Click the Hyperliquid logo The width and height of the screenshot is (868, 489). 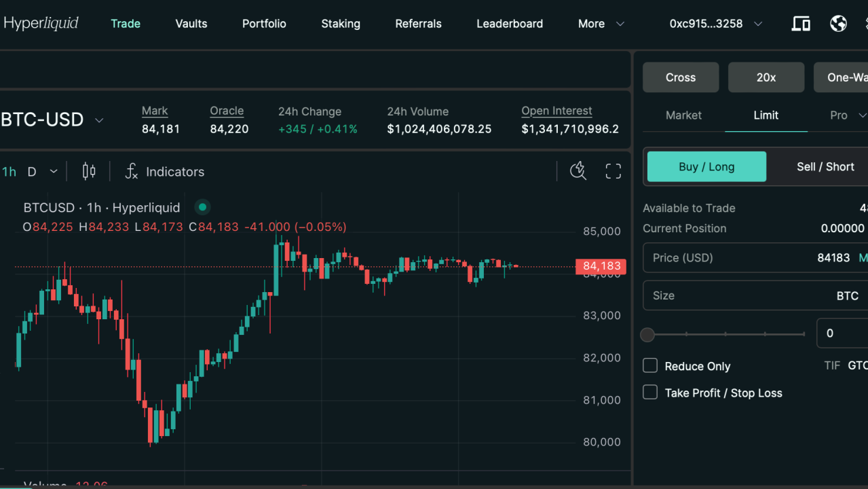(x=41, y=22)
